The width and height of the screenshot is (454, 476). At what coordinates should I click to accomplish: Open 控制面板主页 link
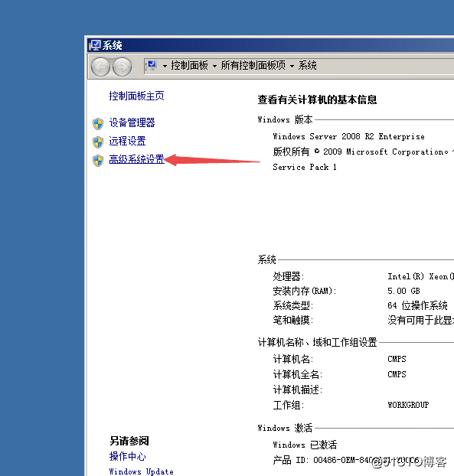click(x=136, y=96)
